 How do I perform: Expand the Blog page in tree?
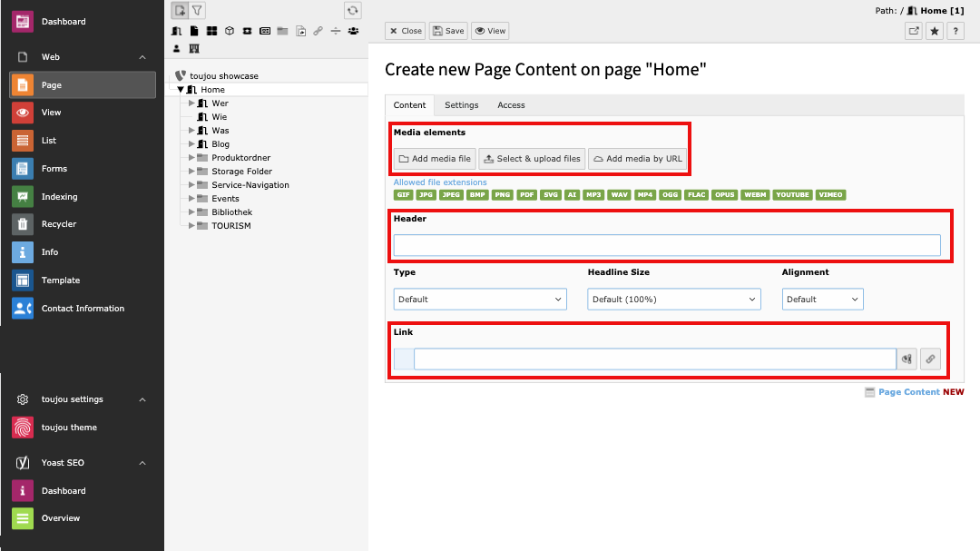point(191,143)
